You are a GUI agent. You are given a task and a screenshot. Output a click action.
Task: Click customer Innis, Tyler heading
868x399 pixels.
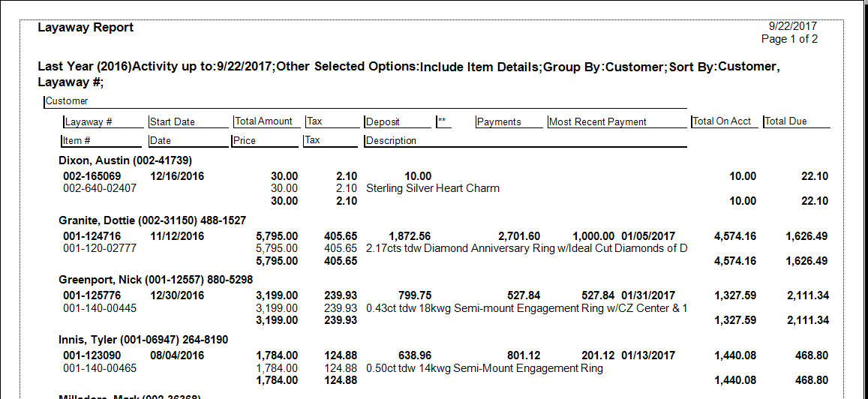click(143, 340)
